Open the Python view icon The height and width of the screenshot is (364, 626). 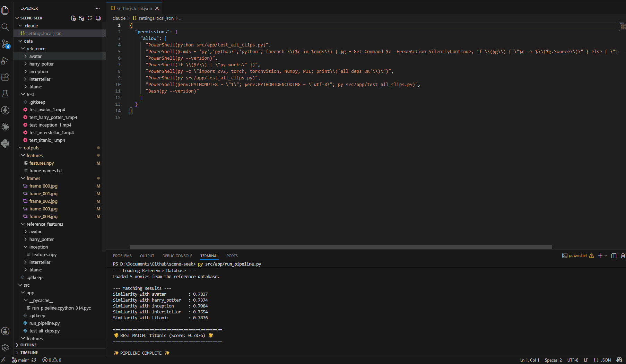[x=5, y=144]
